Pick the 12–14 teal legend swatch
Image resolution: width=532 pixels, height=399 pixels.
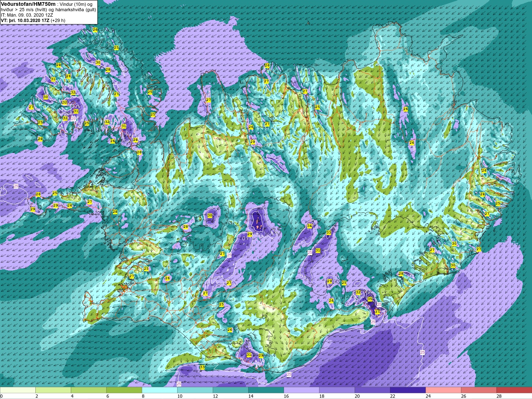[x=231, y=390]
